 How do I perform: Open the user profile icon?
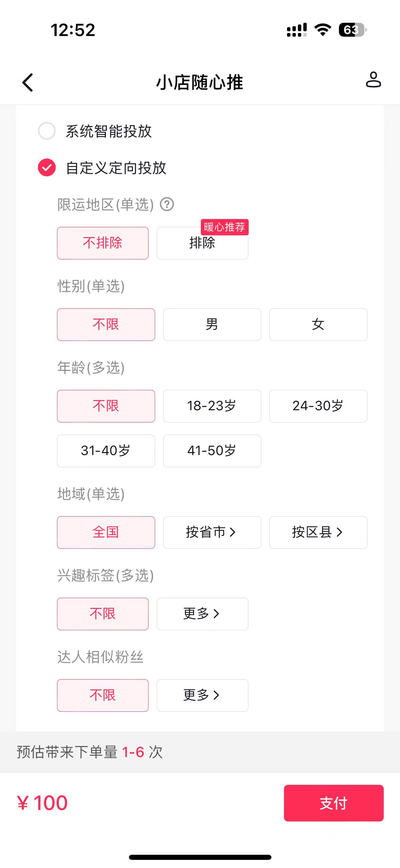pos(373,80)
